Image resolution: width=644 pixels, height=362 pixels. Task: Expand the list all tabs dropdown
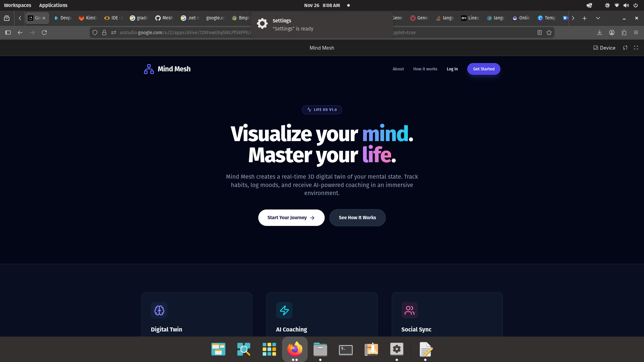tap(598, 18)
